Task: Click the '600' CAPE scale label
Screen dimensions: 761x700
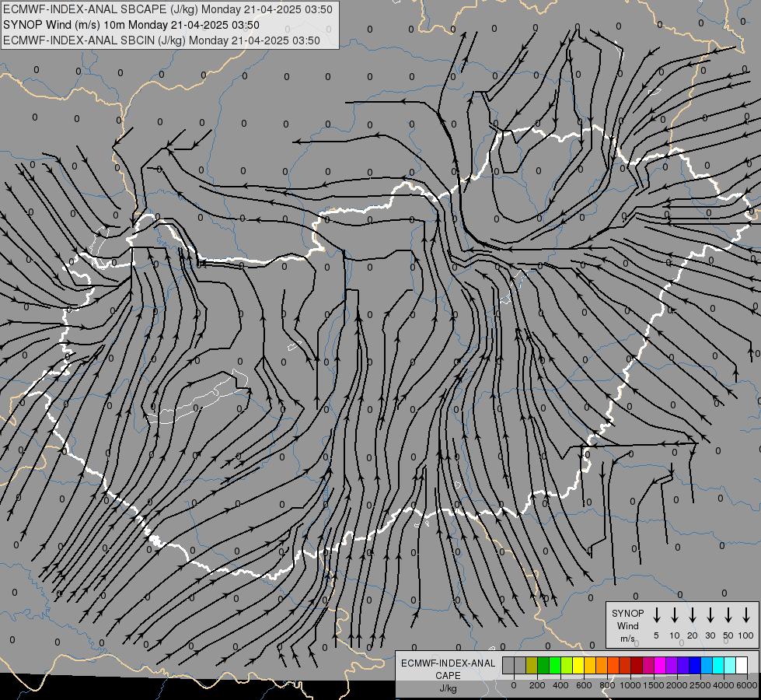Action: pyautogui.click(x=584, y=685)
